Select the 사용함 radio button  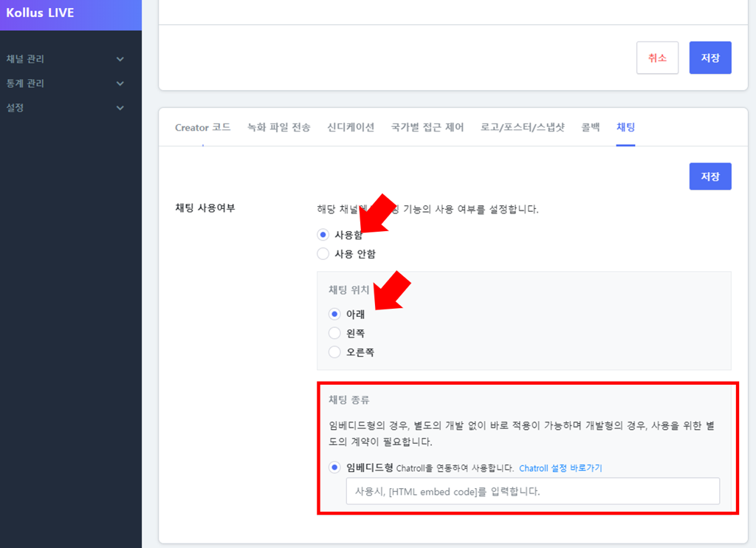click(x=323, y=235)
